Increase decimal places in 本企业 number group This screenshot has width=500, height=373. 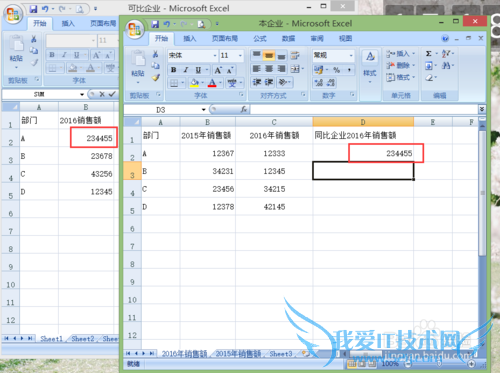319,82
